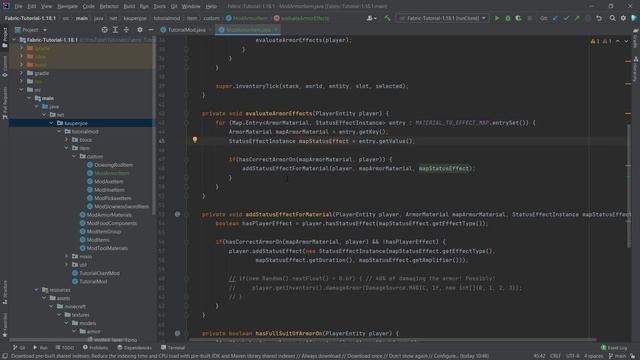Click the lightbulb intention icon on line 45
This screenshot has width=640, height=360.
coord(195,140)
